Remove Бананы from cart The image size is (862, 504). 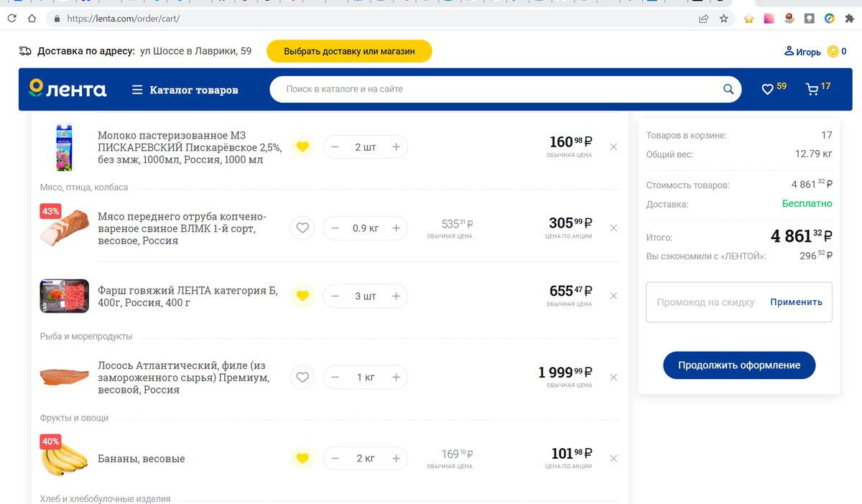click(x=613, y=458)
